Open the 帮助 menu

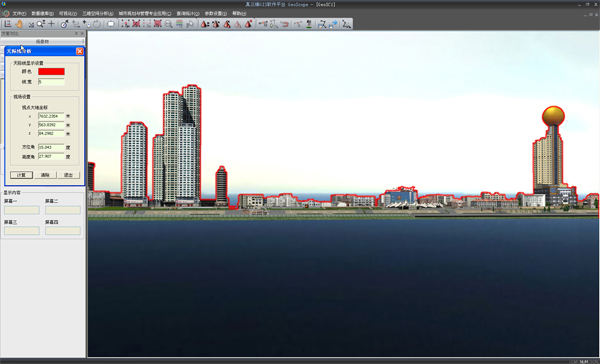pyautogui.click(x=239, y=13)
